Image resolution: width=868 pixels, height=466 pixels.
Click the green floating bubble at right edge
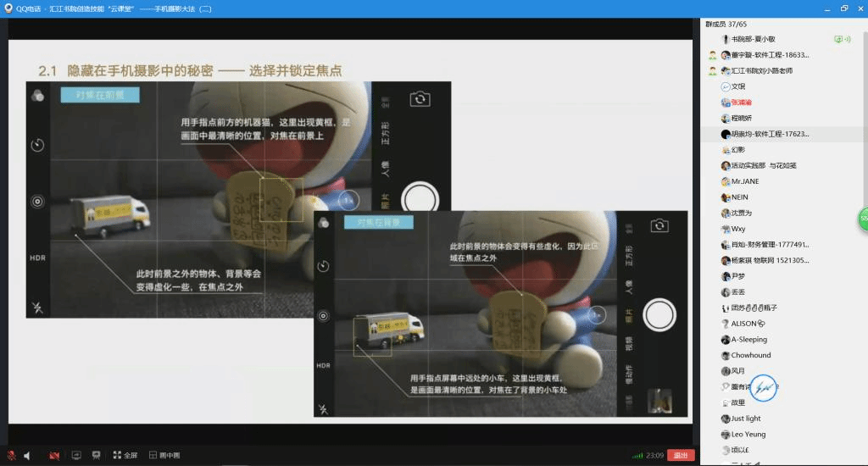pyautogui.click(x=863, y=219)
